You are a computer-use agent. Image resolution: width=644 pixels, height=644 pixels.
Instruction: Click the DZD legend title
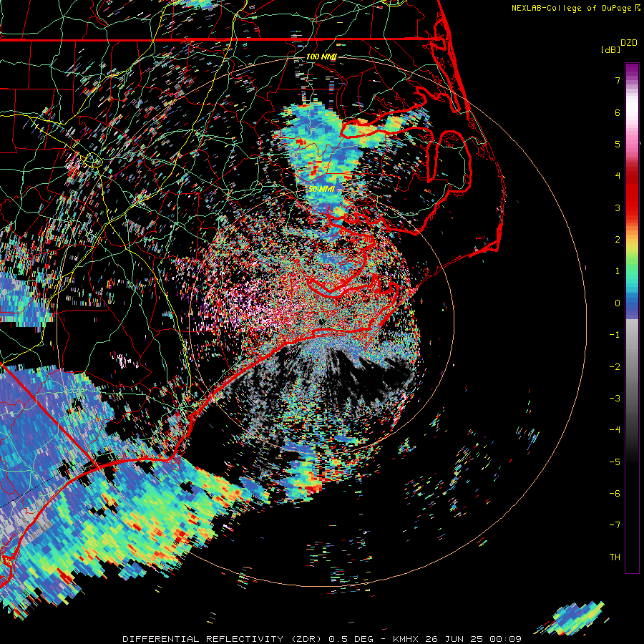629,43
